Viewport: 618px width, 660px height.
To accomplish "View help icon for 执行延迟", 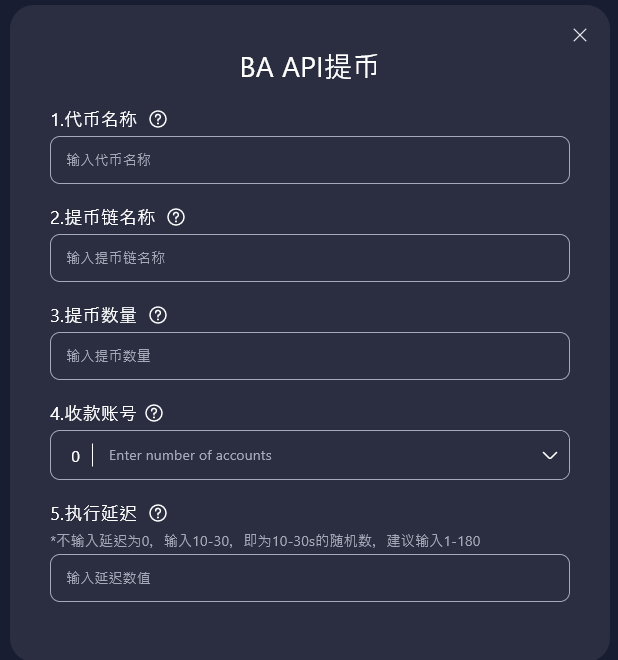I will pos(158,513).
